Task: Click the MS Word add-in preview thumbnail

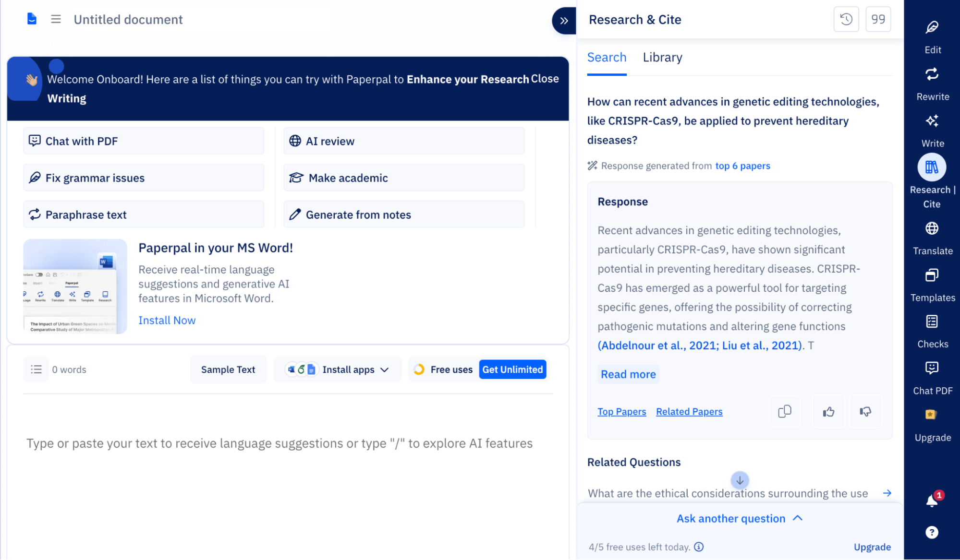Action: (x=75, y=286)
